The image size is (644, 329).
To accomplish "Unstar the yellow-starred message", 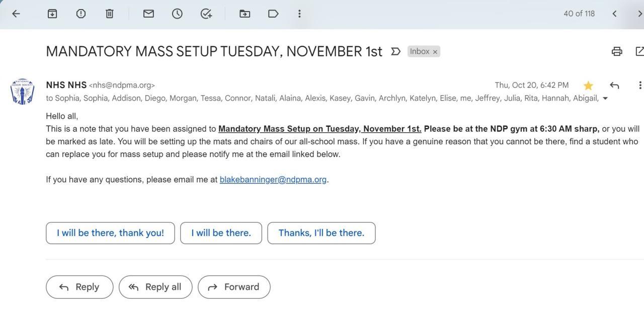I will 588,86.
